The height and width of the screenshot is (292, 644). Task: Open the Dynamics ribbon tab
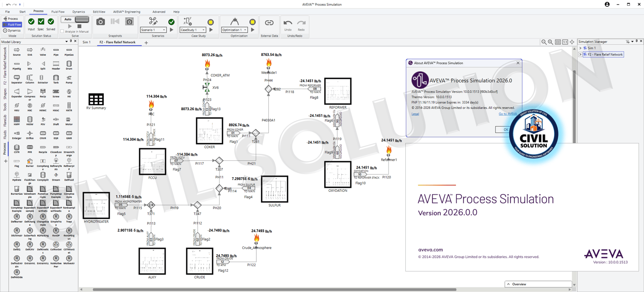click(x=79, y=12)
